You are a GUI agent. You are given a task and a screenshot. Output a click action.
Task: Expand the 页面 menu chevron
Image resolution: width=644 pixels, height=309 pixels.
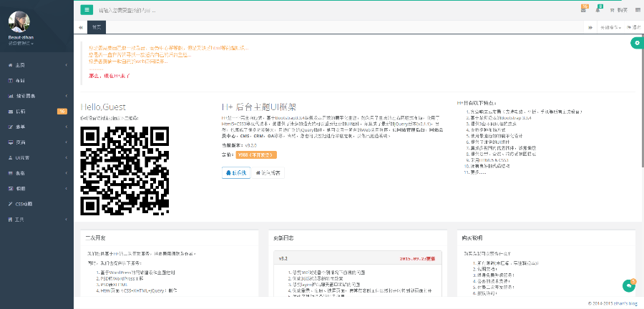[67, 142]
